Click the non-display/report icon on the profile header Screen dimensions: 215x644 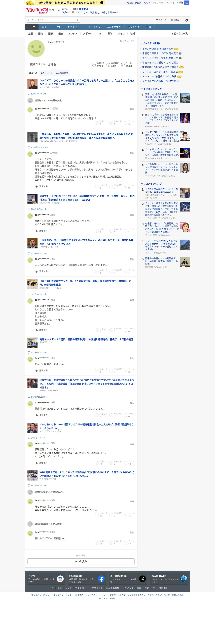[121, 41]
